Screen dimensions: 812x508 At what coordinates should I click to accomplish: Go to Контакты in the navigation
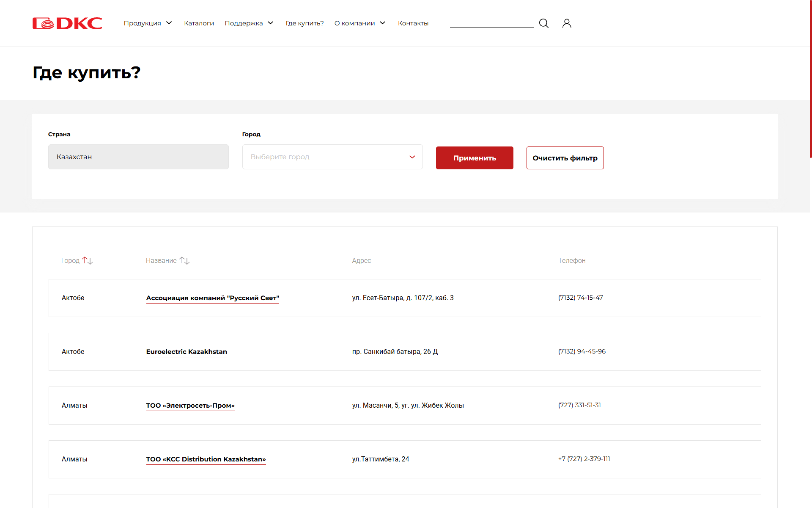click(413, 23)
